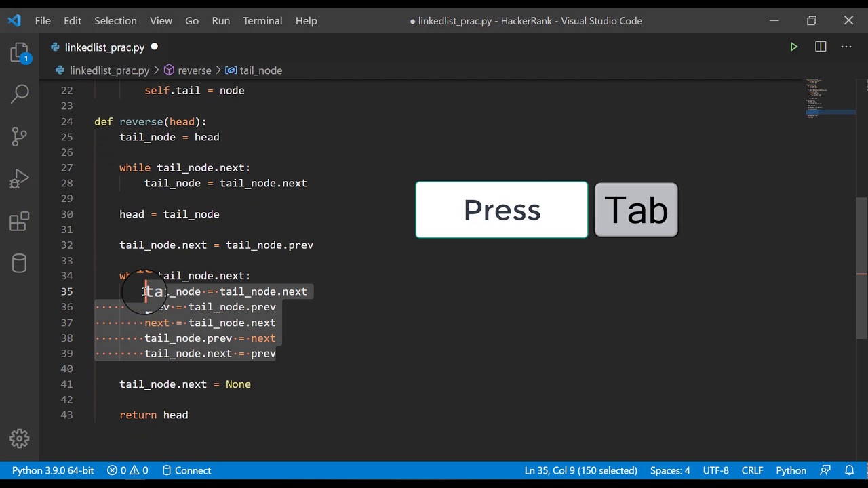Image resolution: width=868 pixels, height=488 pixels.
Task: Click line number 41 in gutter
Action: [x=66, y=384]
